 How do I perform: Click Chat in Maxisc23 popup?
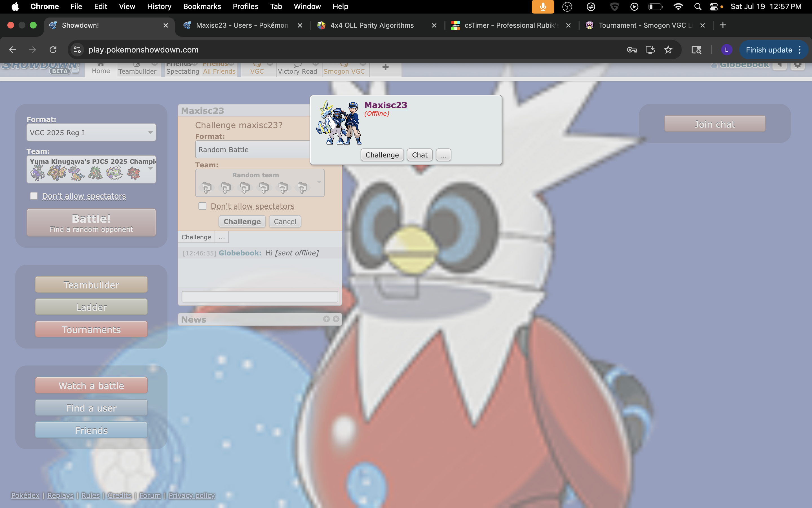pos(420,155)
